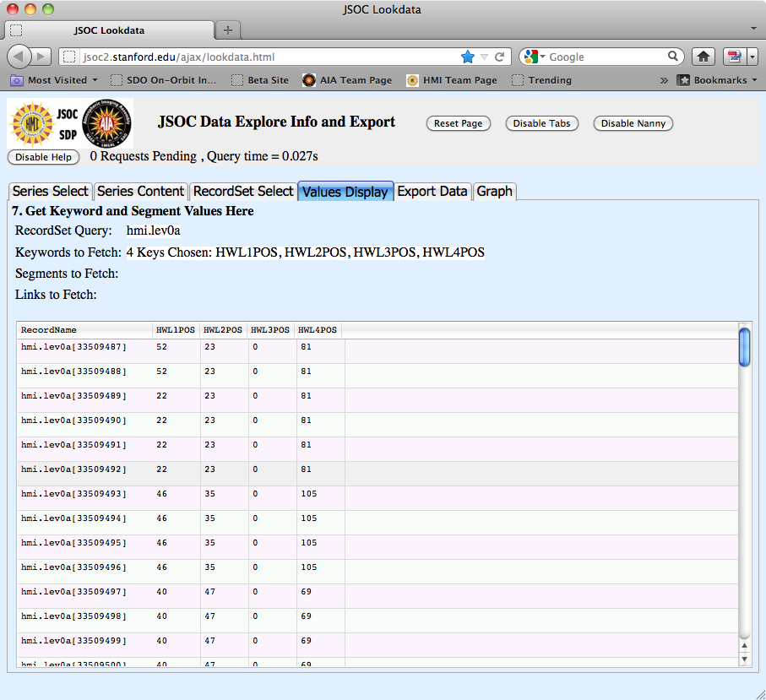Open new tab with plus button
Image resolution: width=766 pixels, height=700 pixels.
[227, 30]
